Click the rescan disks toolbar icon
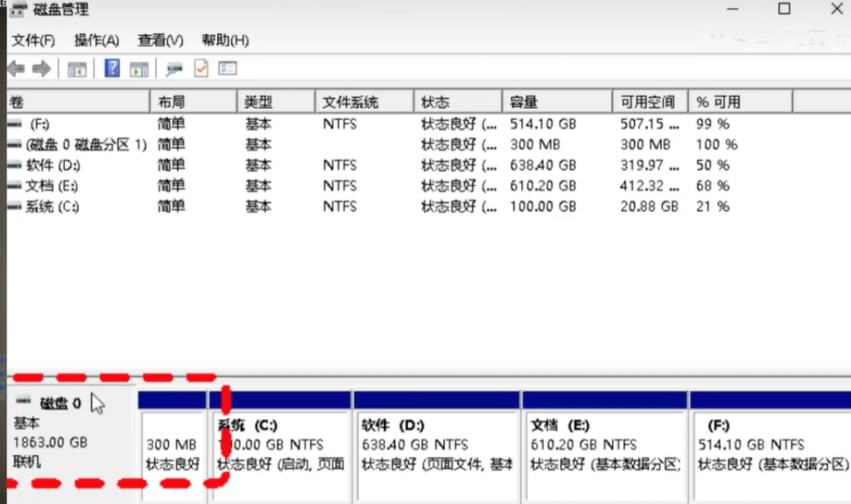 pos(175,69)
